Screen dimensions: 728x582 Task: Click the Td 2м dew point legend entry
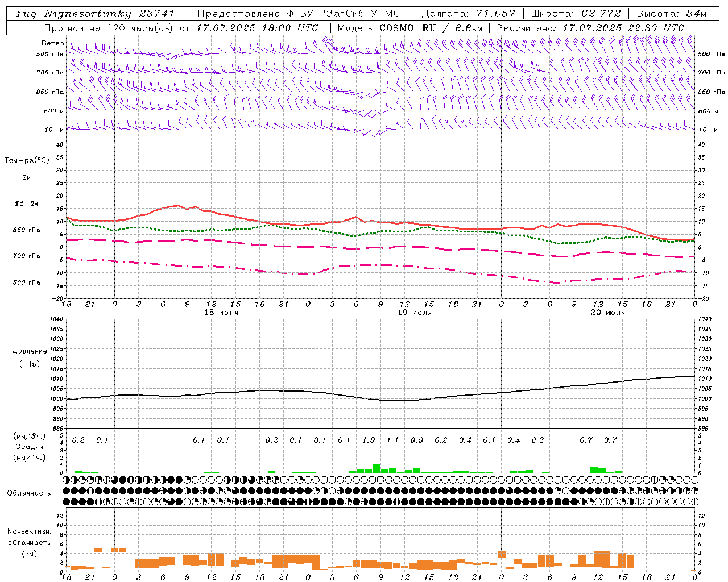[26, 203]
